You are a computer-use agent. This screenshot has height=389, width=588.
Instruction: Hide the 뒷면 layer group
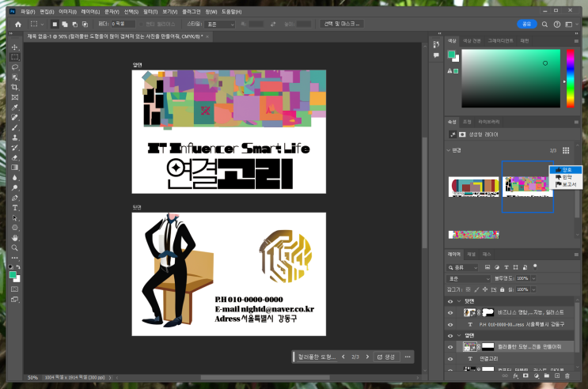click(450, 302)
